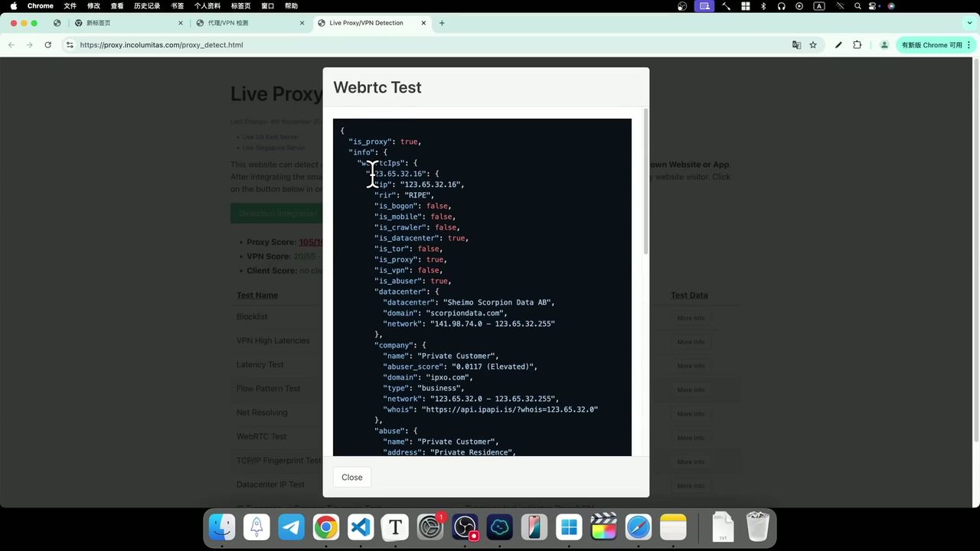The height and width of the screenshot is (551, 980).
Task: Open OBS Studio from the Dock
Action: [465, 527]
